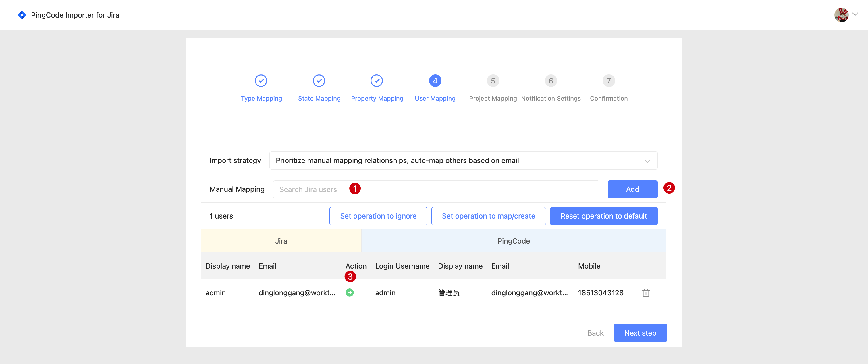Switch to the Project Mapping step label
The height and width of the screenshot is (364, 868).
pos(493,99)
